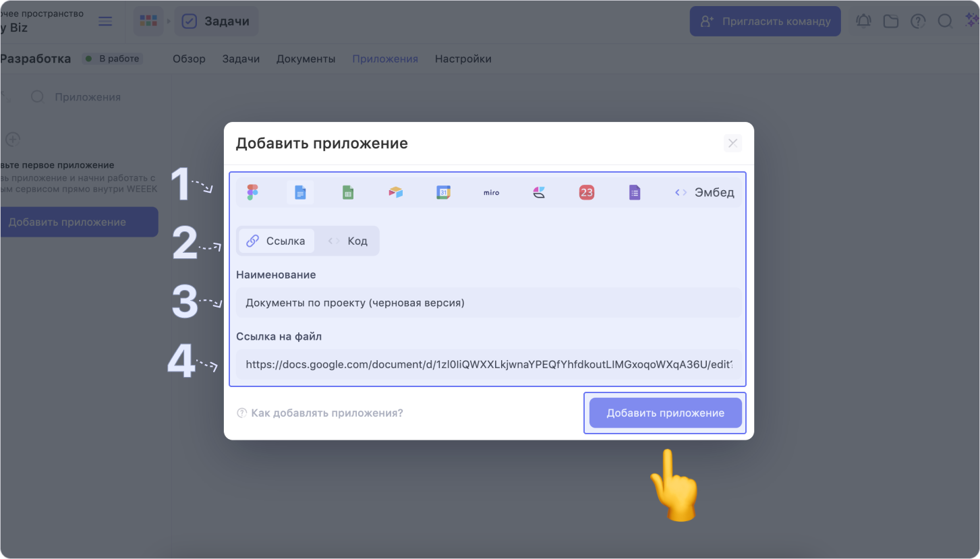
Task: Open the Задачи section selector
Action: tap(217, 22)
